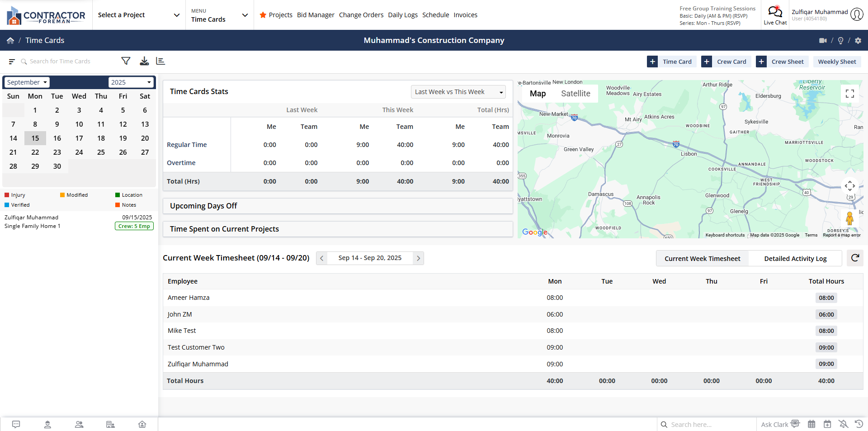
Task: Switch to Detailed Activity Log view
Action: click(795, 259)
